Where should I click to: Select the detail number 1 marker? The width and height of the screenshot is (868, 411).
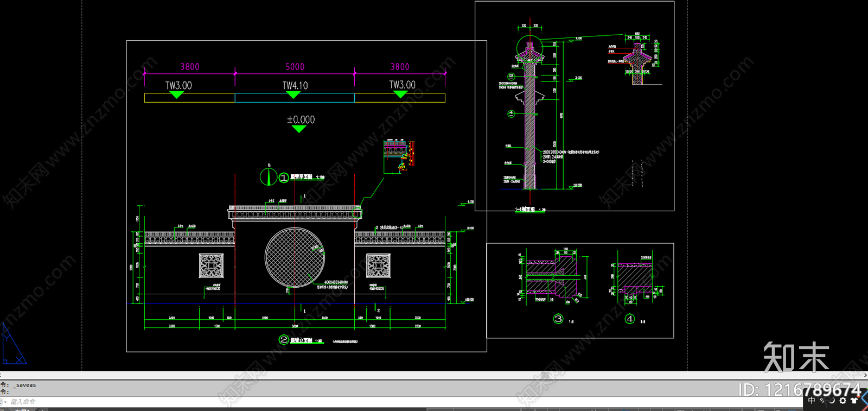pyautogui.click(x=284, y=178)
